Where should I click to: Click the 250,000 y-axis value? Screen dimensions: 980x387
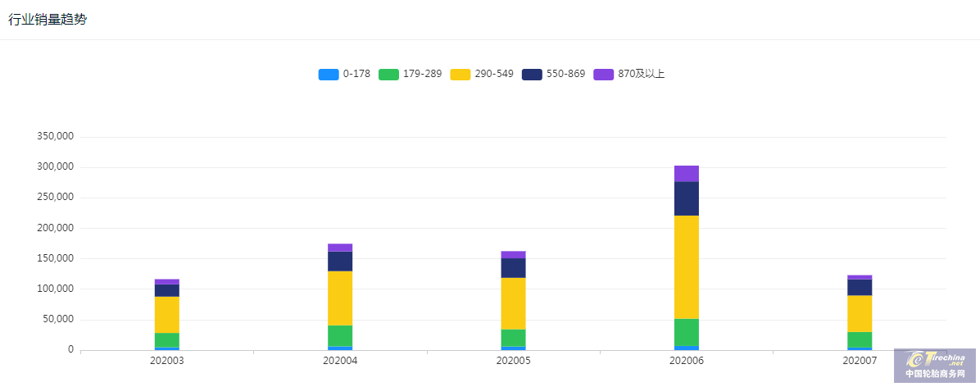click(57, 197)
